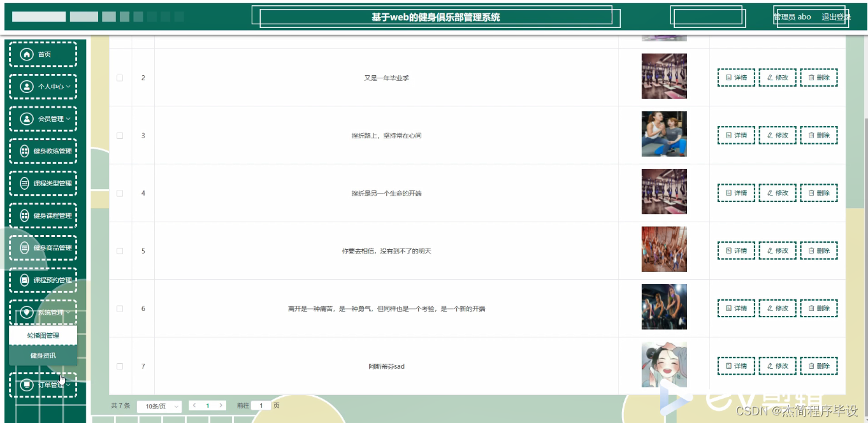Expand the 系统管理 menu
Screen dimensions: 868x423
point(43,312)
